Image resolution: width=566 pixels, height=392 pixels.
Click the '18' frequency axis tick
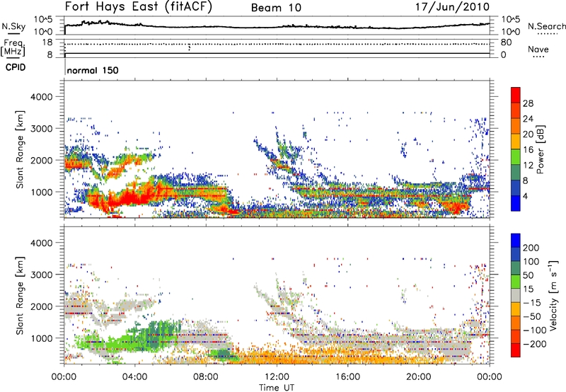pyautogui.click(x=47, y=42)
